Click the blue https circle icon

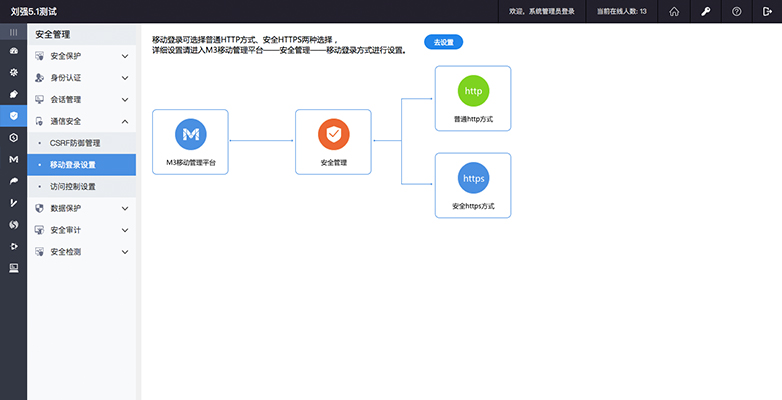[x=473, y=178]
